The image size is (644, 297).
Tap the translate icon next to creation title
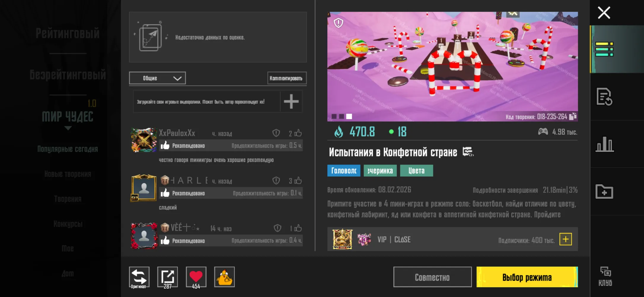468,152
